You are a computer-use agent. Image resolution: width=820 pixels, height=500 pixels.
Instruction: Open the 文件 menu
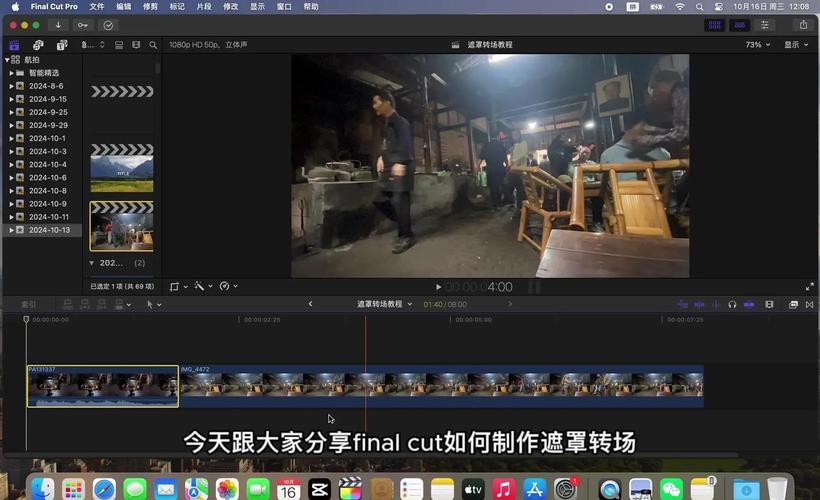[x=97, y=7]
